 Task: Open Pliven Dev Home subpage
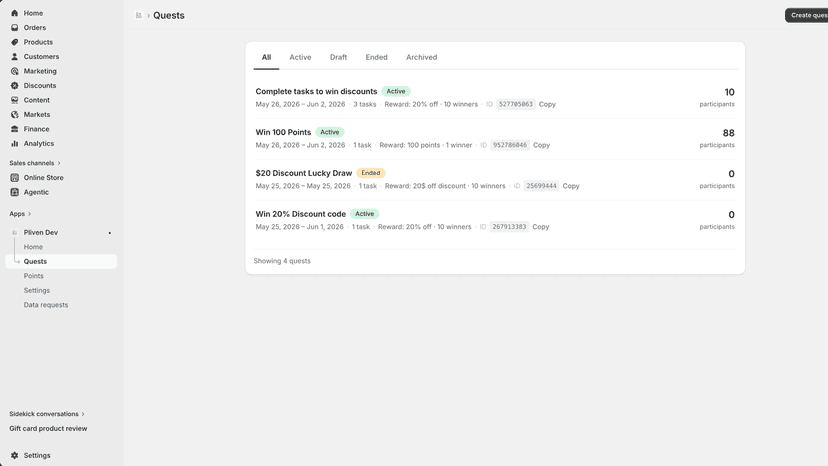pyautogui.click(x=33, y=247)
